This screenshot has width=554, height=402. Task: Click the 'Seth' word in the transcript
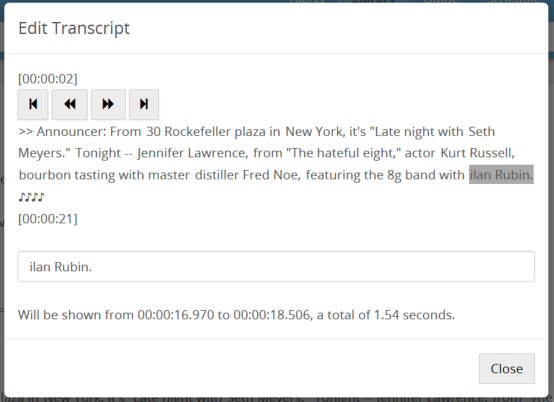pos(482,131)
